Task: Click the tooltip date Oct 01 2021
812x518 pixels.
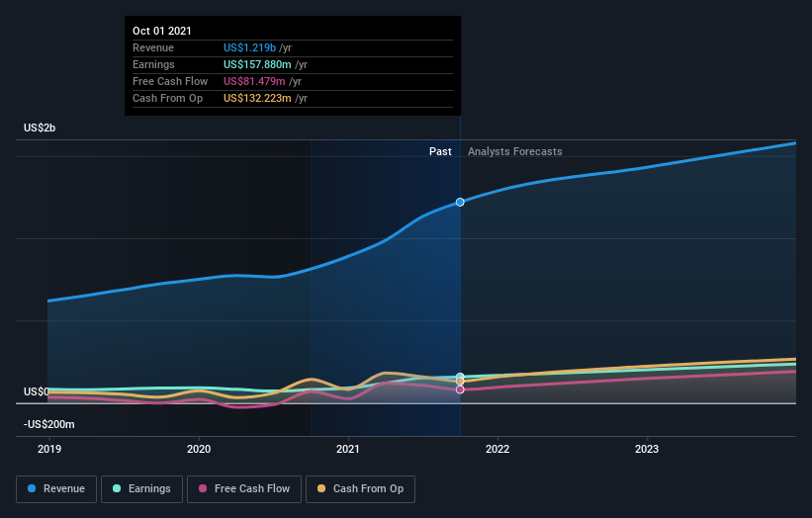Action: (162, 31)
